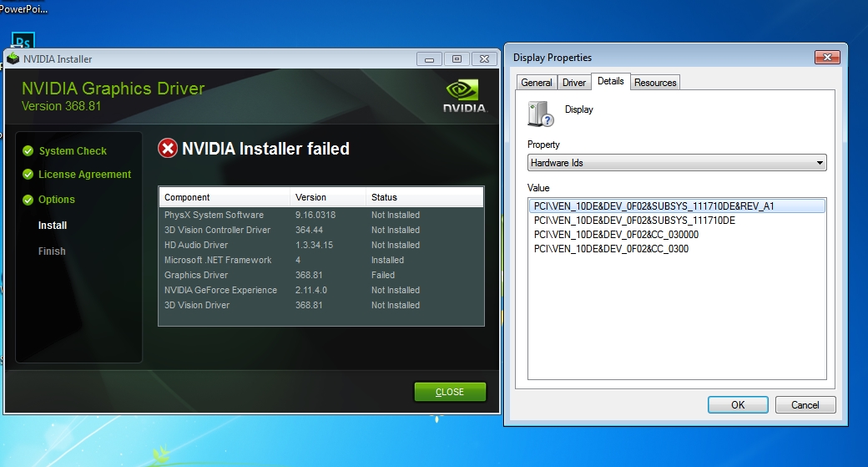The width and height of the screenshot is (868, 467).
Task: Click OK in Display Properties
Action: (738, 405)
